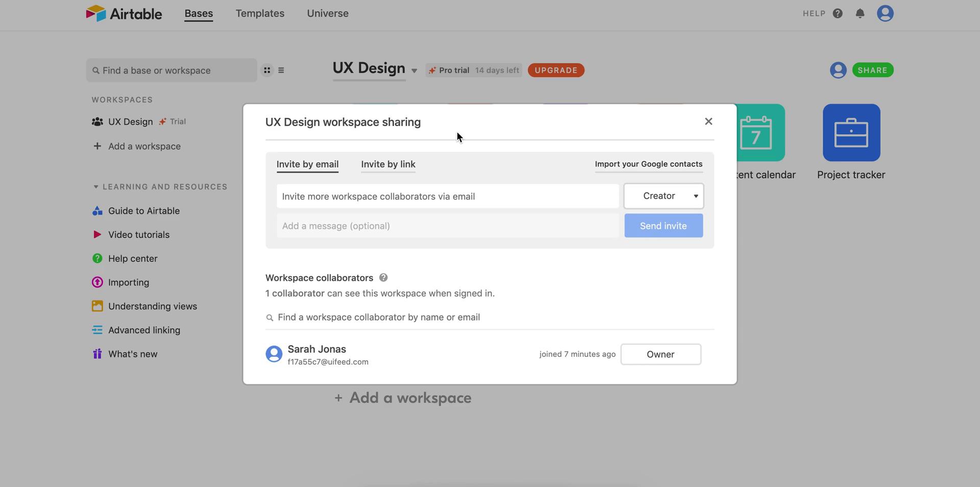The width and height of the screenshot is (980, 487).
Task: Expand the UX Design workspace title dropdown arrow
Action: click(x=414, y=71)
